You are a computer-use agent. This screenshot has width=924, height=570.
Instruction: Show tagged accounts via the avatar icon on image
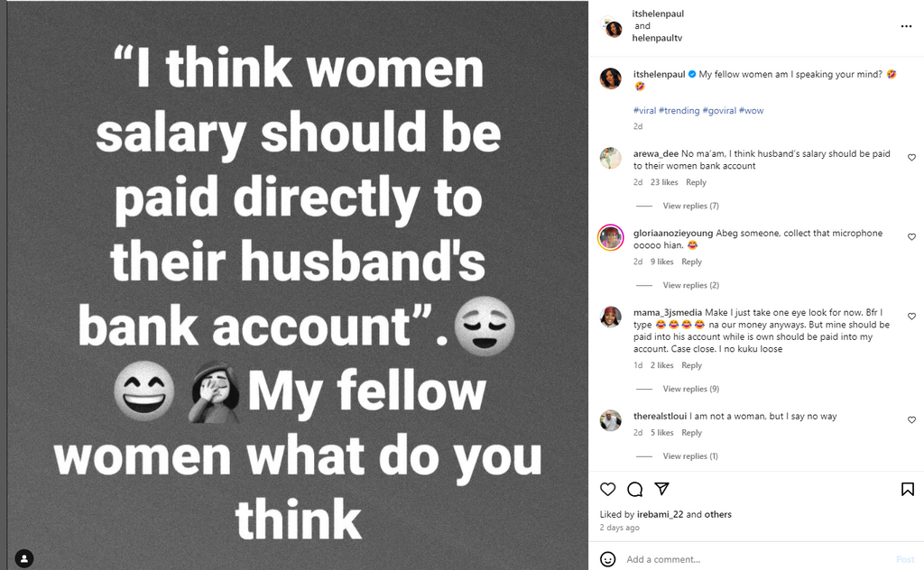pos(23,557)
